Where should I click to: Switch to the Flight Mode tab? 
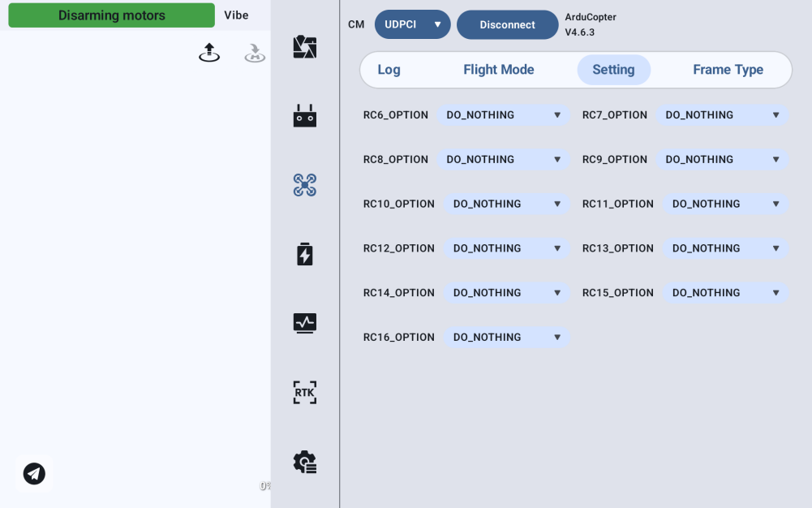[498, 70]
